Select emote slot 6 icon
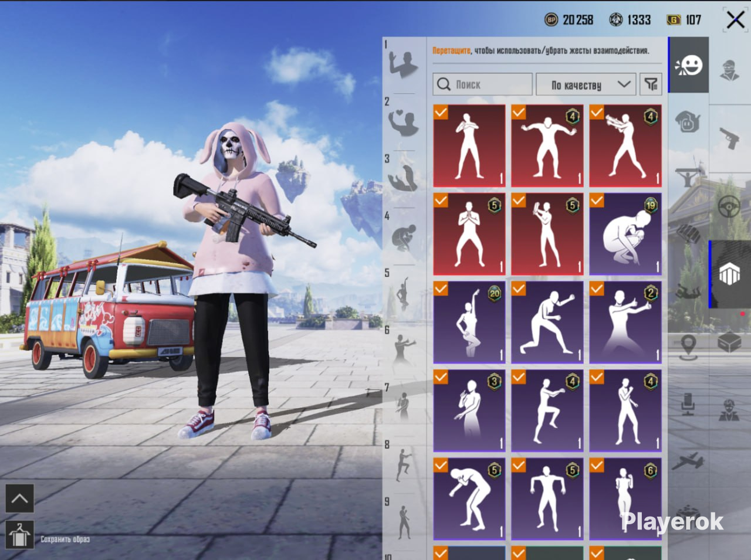Screen dimensions: 751x560 coord(404,350)
